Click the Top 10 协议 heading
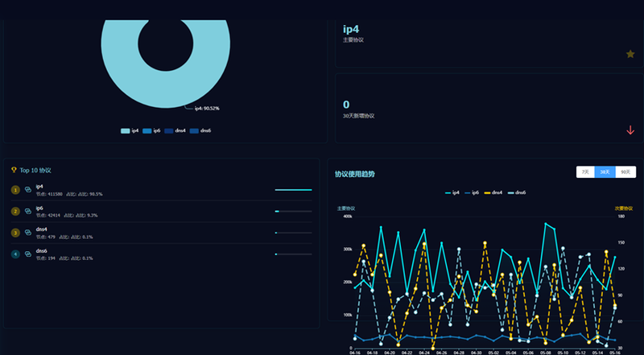Viewport: 644px width, 355px height. (x=35, y=170)
